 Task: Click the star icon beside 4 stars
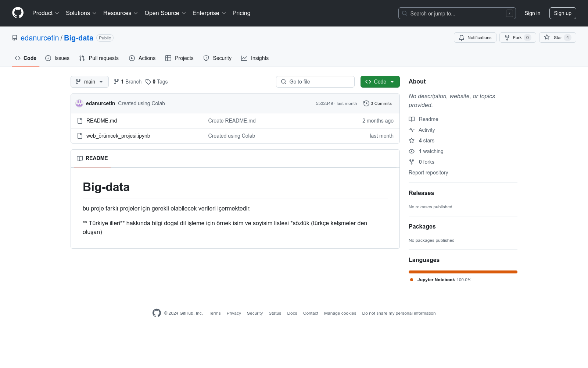[412, 141]
